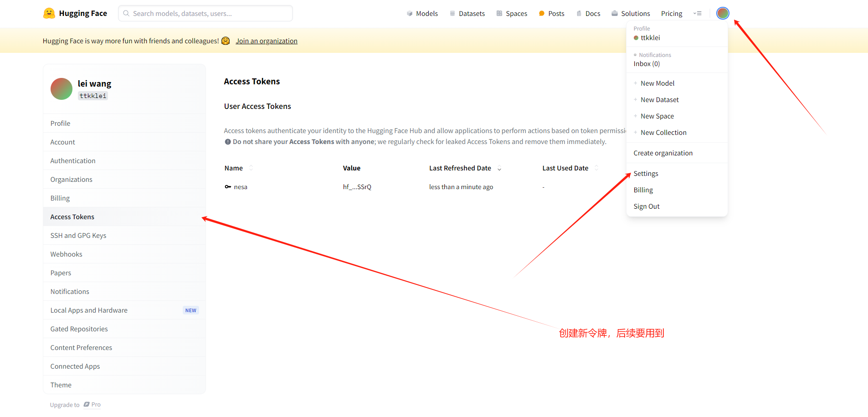Select Settings from the profile dropdown

(646, 174)
